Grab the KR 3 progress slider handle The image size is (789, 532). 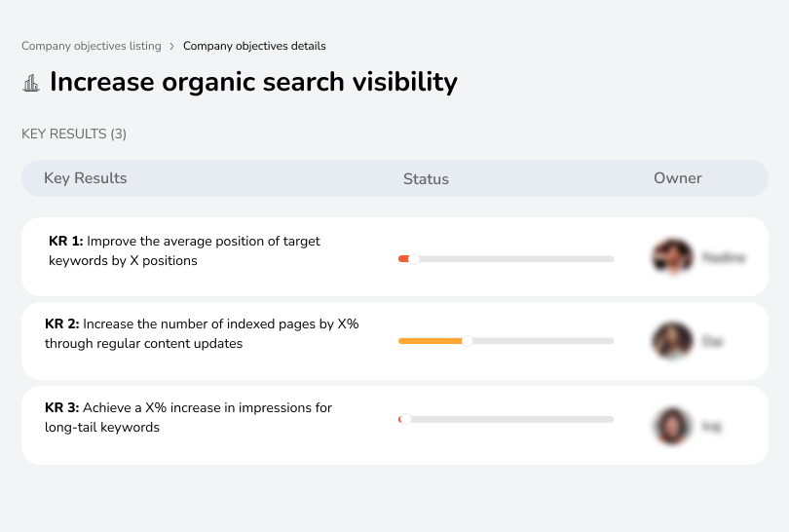pyautogui.click(x=405, y=419)
